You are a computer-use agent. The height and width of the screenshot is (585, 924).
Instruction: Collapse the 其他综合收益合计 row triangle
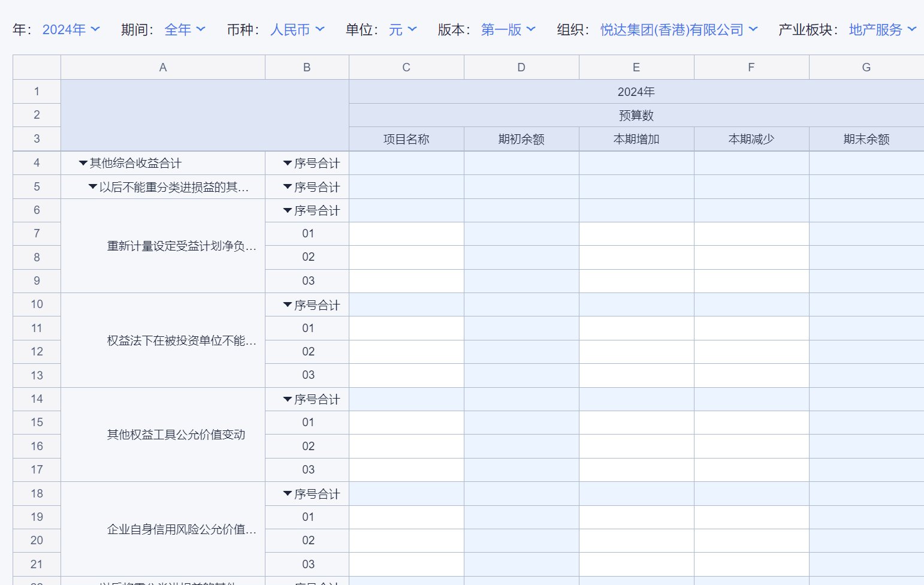tap(83, 163)
